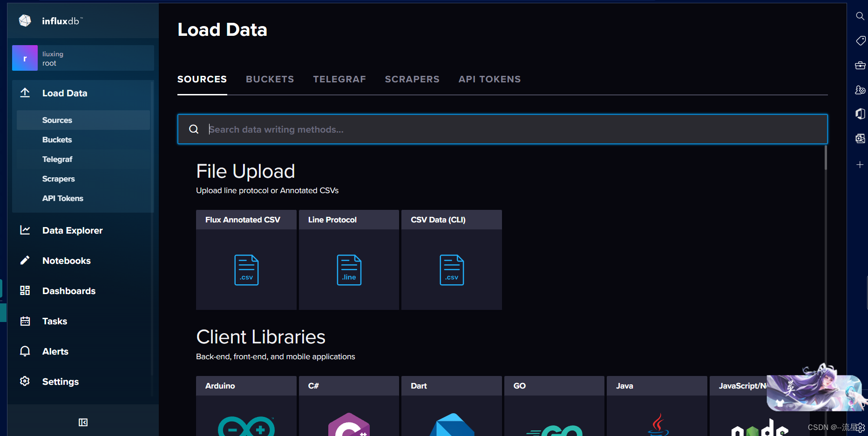The height and width of the screenshot is (436, 868).
Task: Click the Client Libraries heading
Action: point(261,337)
